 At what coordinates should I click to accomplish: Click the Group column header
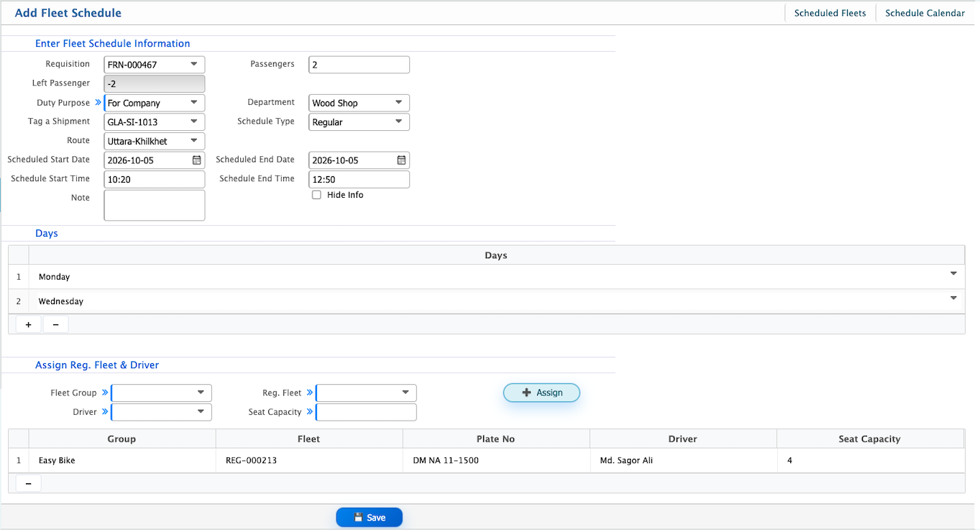pos(122,439)
